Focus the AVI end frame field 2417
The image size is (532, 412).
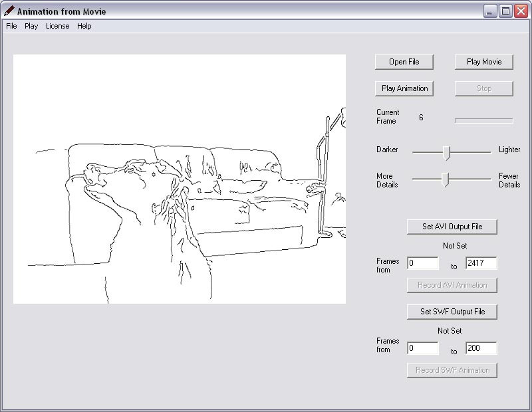tap(481, 263)
